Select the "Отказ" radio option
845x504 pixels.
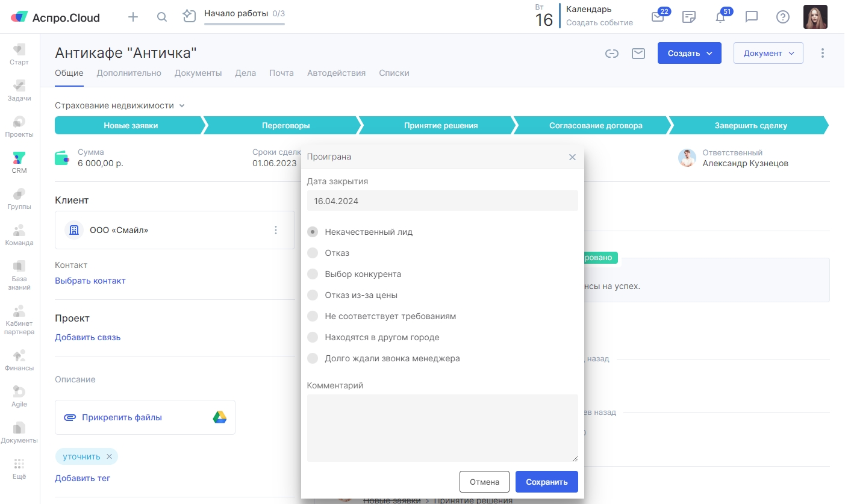click(313, 253)
